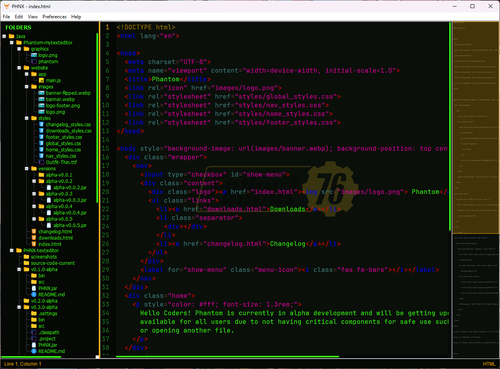
Task: Select README.md under v0.3.0-alpha
Action: (52, 351)
